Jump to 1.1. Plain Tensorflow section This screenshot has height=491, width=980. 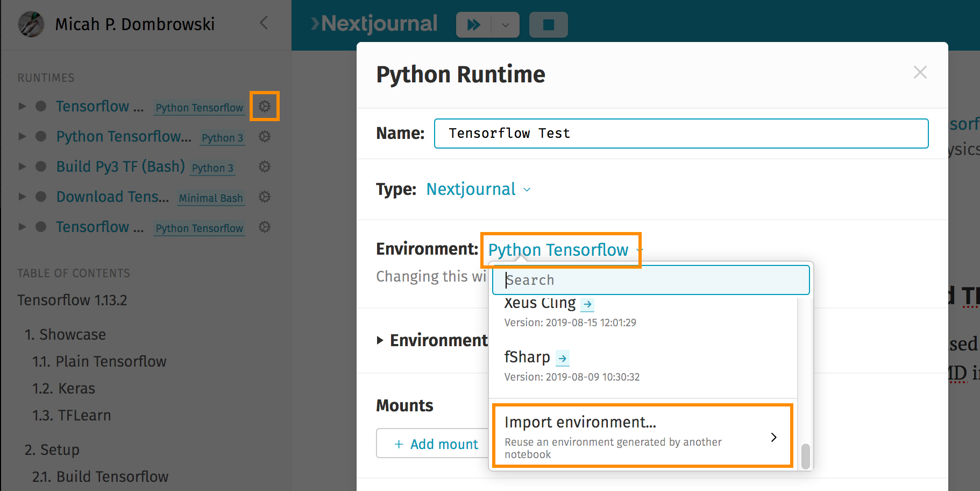tap(100, 361)
